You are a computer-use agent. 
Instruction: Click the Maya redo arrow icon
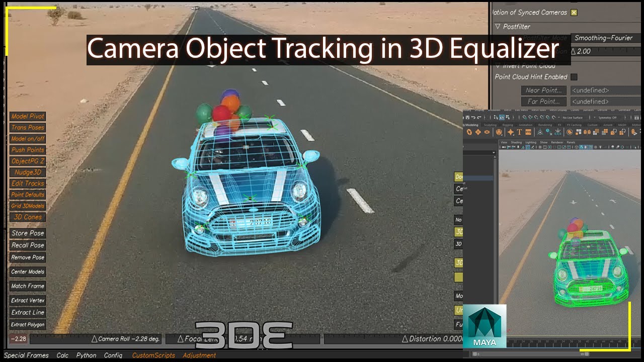point(479,118)
